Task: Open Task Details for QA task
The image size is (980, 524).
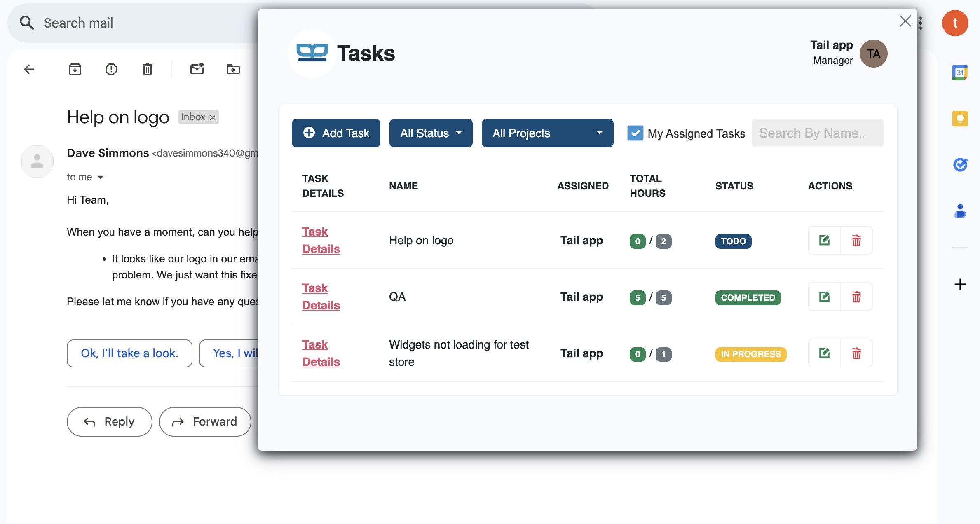Action: click(x=321, y=297)
